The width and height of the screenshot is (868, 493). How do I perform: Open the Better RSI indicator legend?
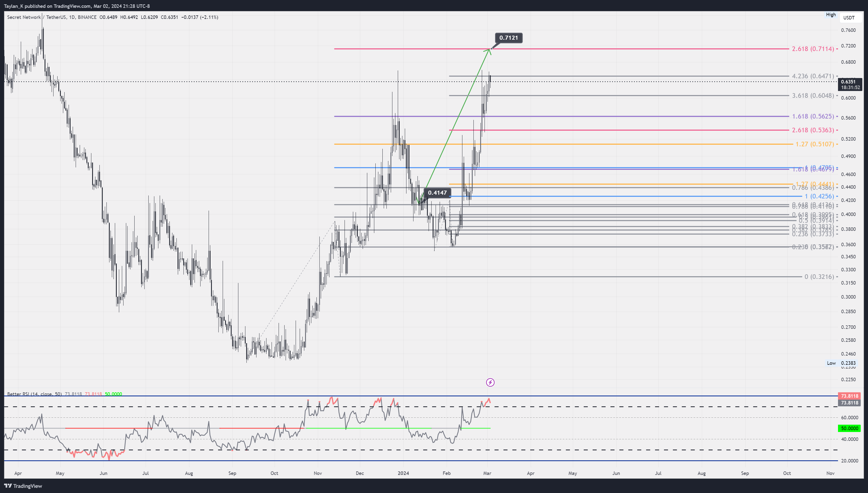(x=34, y=394)
